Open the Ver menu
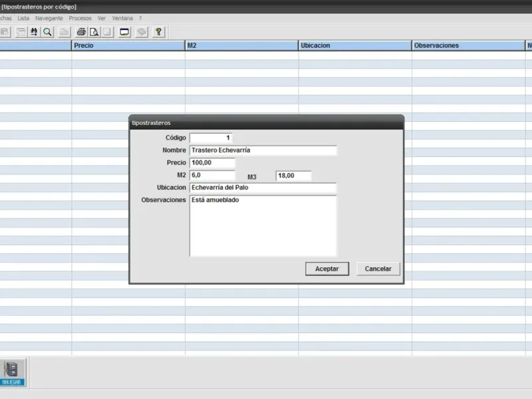Image resolution: width=532 pixels, height=399 pixels. (102, 19)
